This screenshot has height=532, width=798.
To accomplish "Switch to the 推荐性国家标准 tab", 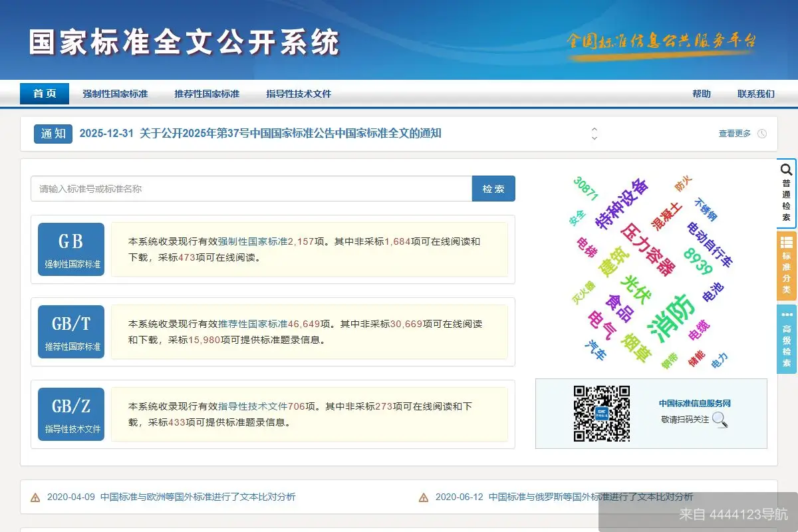I will 206,94.
